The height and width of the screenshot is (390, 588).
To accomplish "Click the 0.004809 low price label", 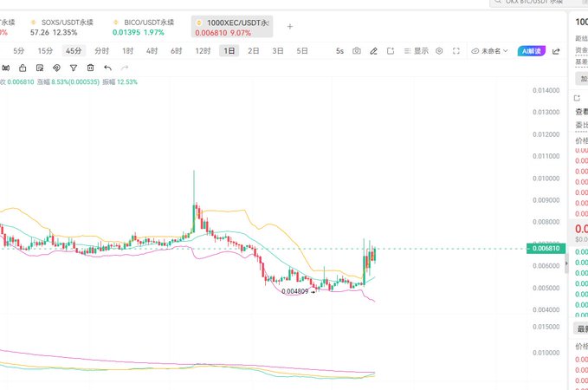I will (x=294, y=292).
